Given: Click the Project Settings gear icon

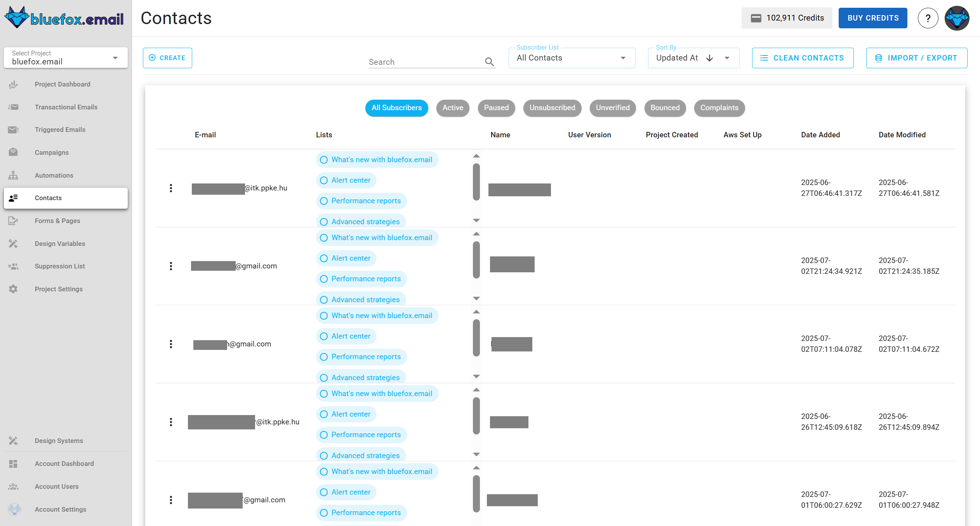Looking at the screenshot, I should [x=13, y=289].
